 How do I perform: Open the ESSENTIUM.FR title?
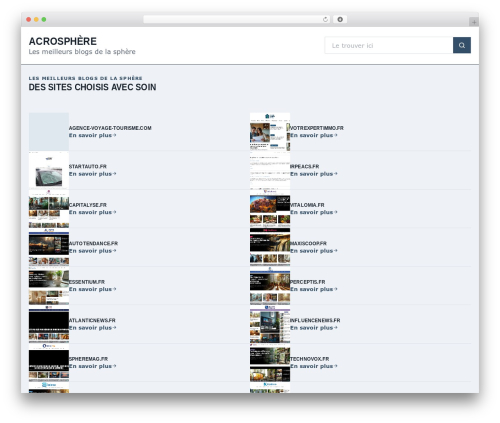click(87, 282)
